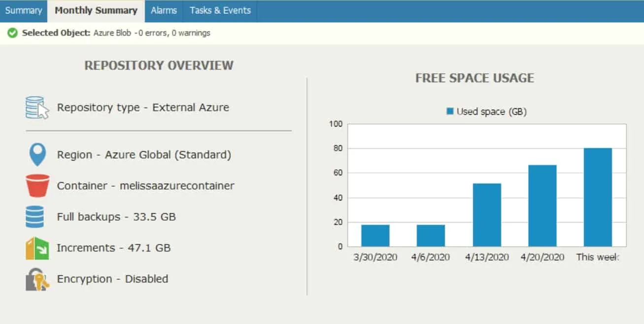Select the 4/20/2020 bar in chart
The width and height of the screenshot is (644, 324).
(x=542, y=206)
